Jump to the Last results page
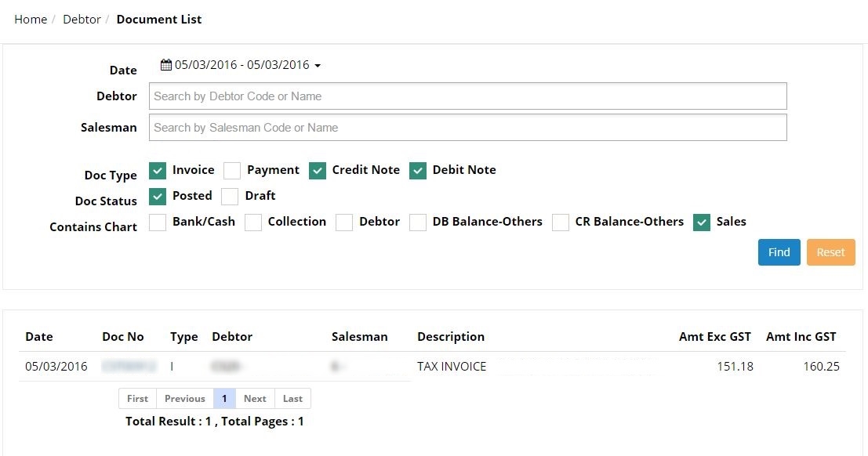Viewport: 868px width, 456px height. click(x=292, y=399)
